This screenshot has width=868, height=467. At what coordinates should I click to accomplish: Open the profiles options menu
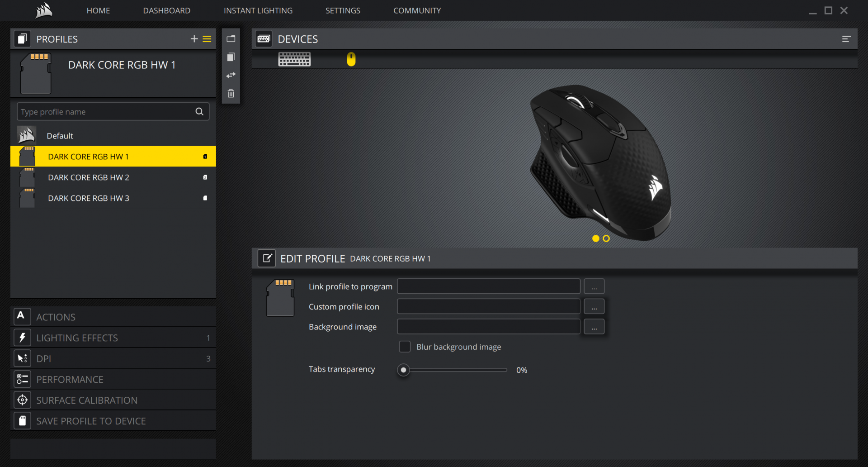(x=207, y=39)
